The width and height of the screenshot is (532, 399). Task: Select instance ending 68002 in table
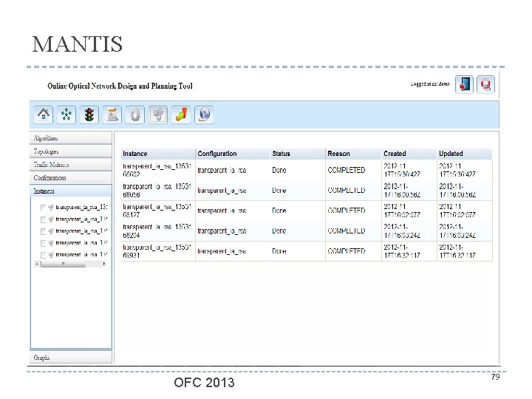pyautogui.click(x=157, y=170)
